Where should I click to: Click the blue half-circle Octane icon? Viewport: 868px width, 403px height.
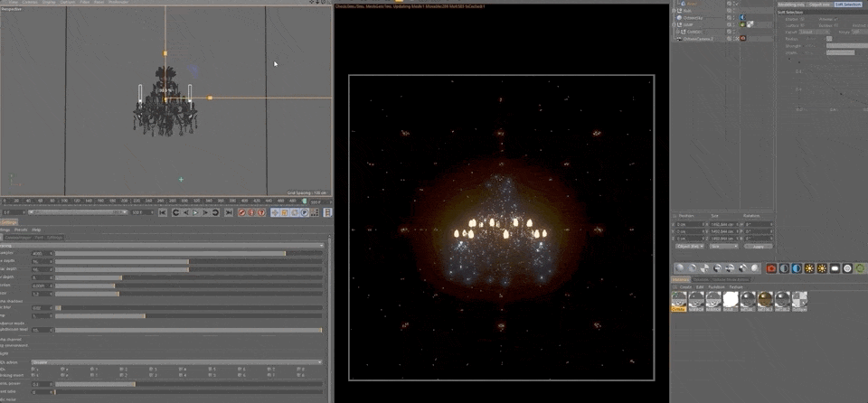(797, 268)
